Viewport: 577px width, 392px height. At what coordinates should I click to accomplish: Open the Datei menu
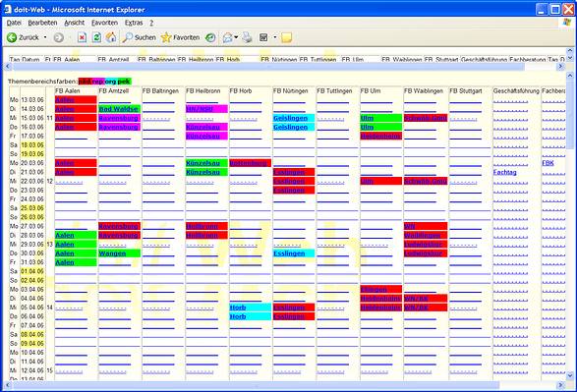pyautogui.click(x=14, y=23)
